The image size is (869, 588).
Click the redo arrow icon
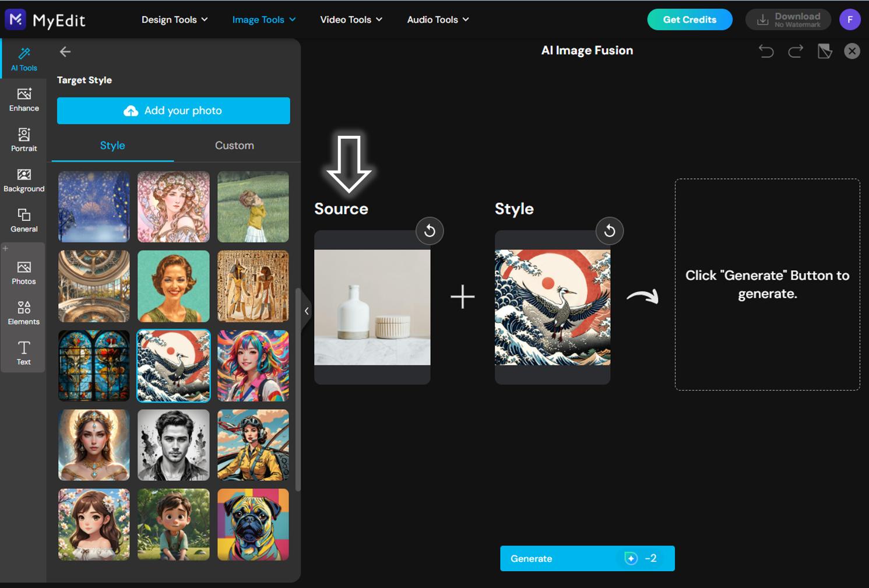[x=795, y=51]
